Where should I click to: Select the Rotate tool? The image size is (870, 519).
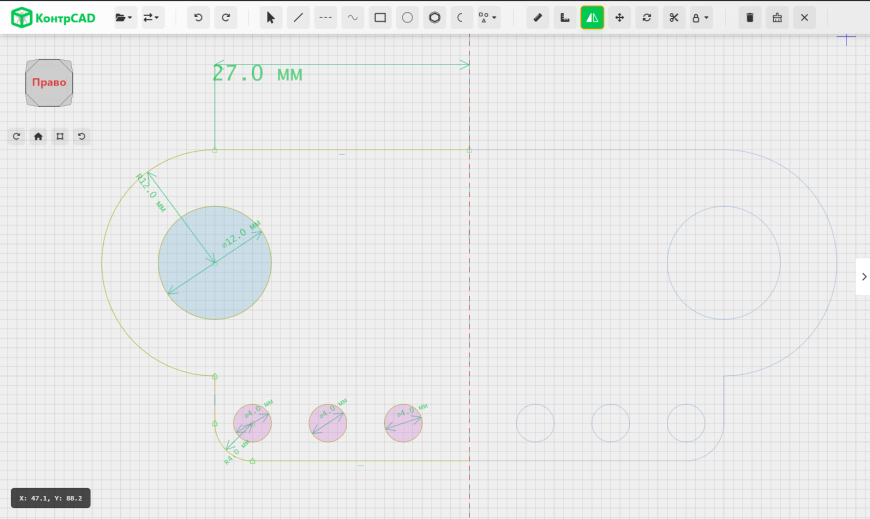pyautogui.click(x=646, y=18)
